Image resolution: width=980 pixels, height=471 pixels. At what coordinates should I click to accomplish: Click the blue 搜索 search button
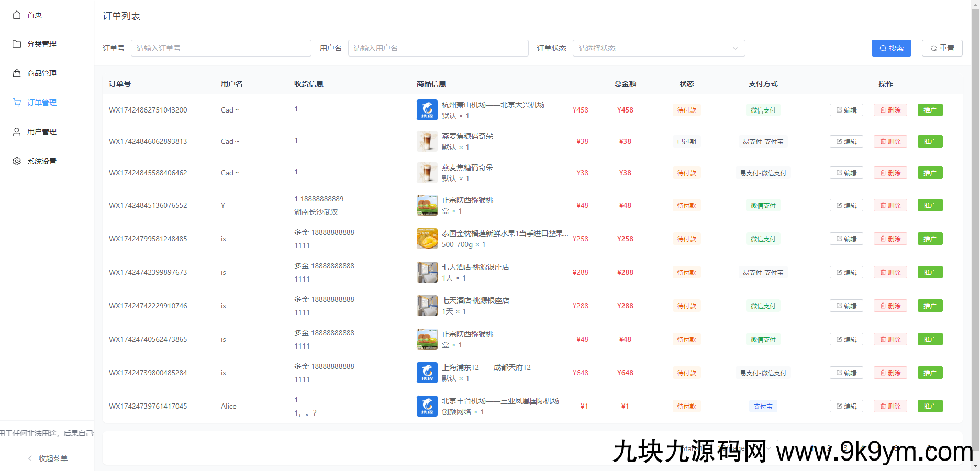point(891,48)
